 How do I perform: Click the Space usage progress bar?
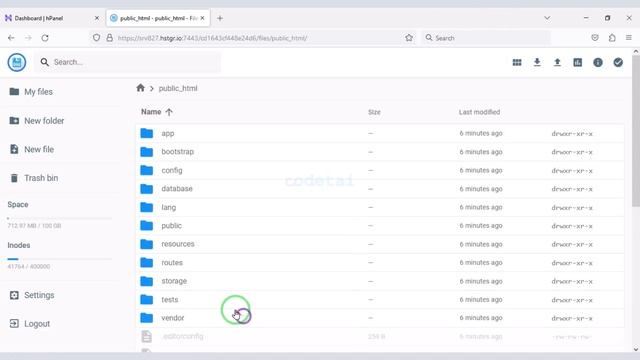tap(60, 218)
